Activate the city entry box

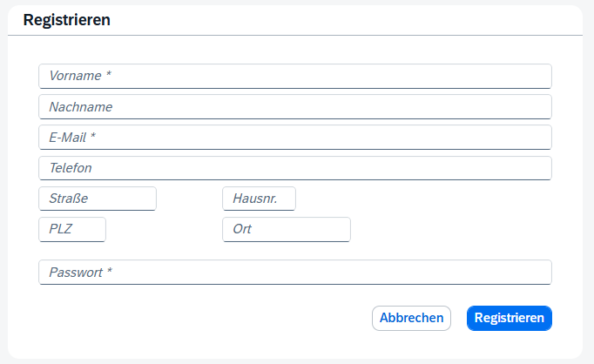(x=287, y=229)
